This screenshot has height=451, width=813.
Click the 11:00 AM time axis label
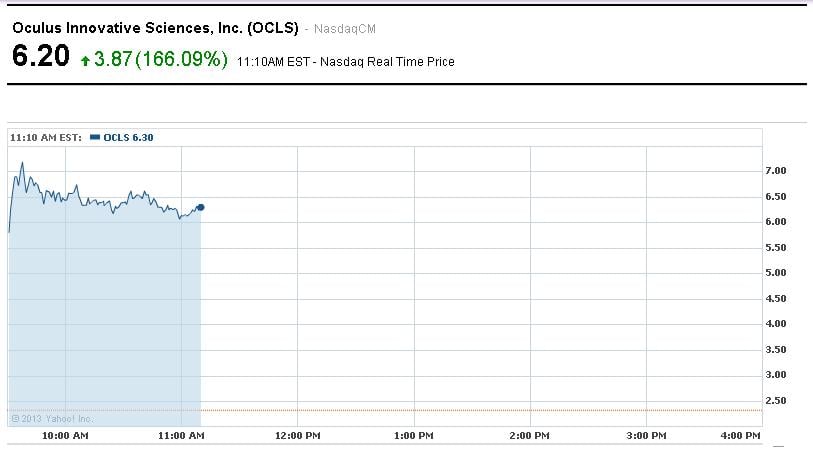point(182,436)
